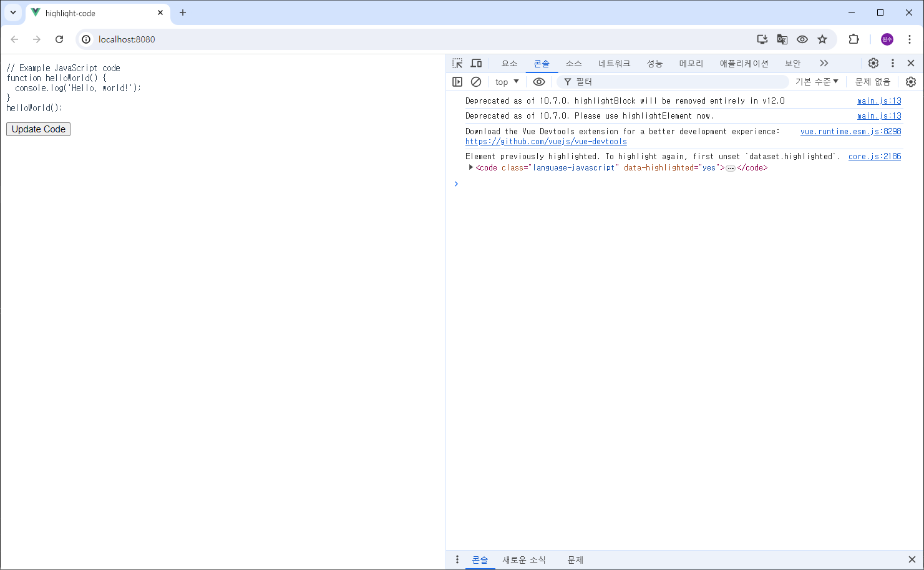Screen dimensions: 924x570
Task: Clear the console messages
Action: [476, 82]
